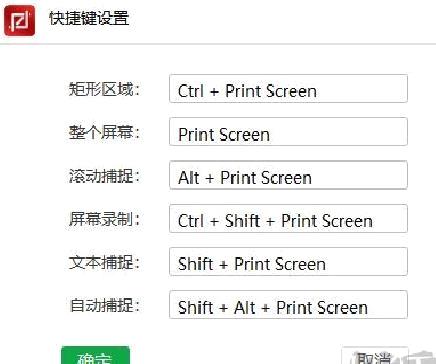Screen dimensions: 436x364
Task: Click the 文本捕捉 label
Action: point(104,262)
